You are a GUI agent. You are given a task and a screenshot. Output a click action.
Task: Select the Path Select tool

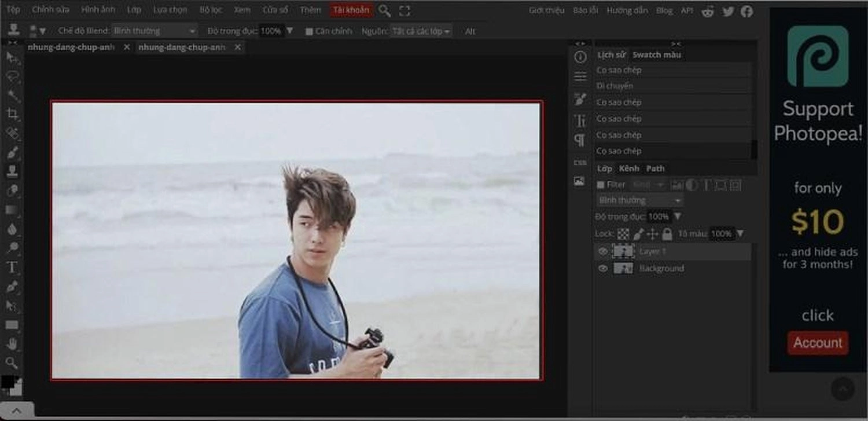pyautogui.click(x=12, y=305)
